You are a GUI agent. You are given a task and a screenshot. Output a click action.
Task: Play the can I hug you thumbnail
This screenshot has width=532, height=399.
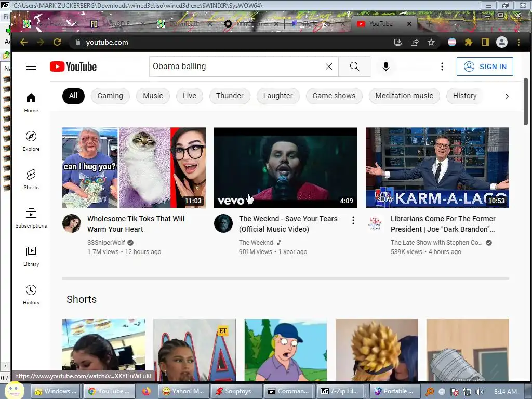pyautogui.click(x=134, y=168)
